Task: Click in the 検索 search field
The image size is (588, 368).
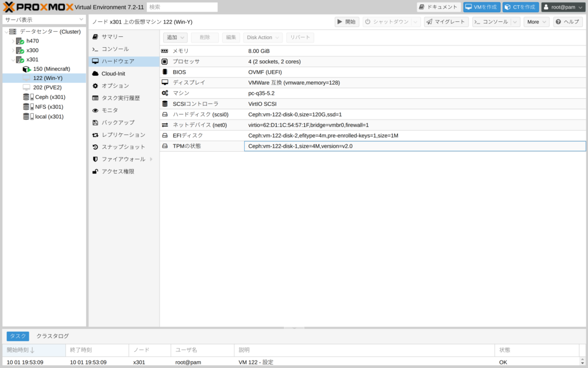Action: pyautogui.click(x=182, y=7)
